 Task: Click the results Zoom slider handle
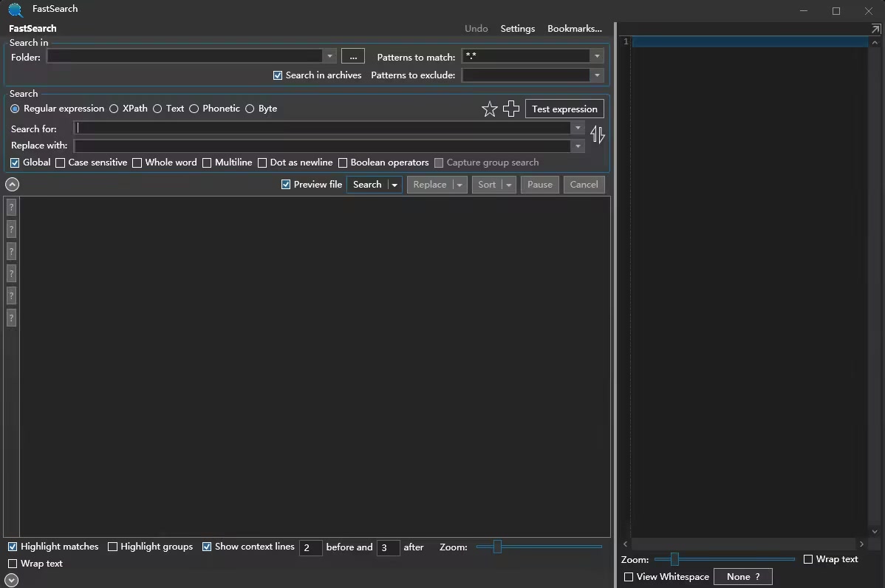pyautogui.click(x=497, y=547)
